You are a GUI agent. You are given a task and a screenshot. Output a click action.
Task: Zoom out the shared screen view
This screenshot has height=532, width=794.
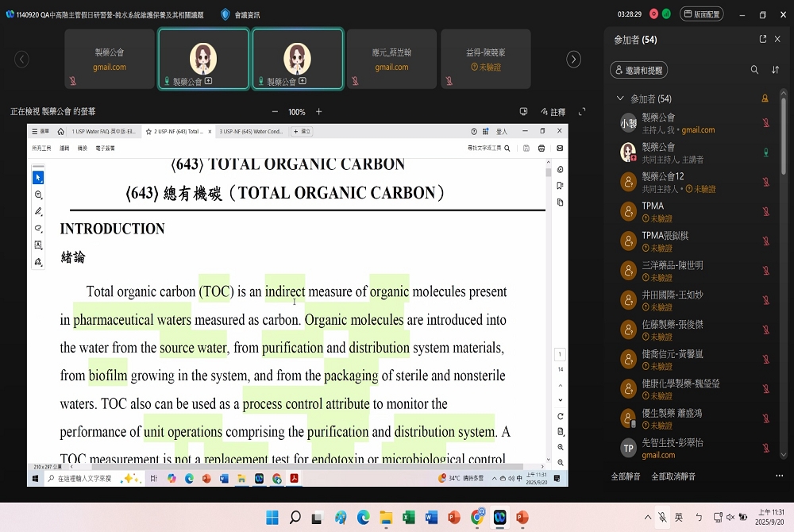click(x=275, y=112)
